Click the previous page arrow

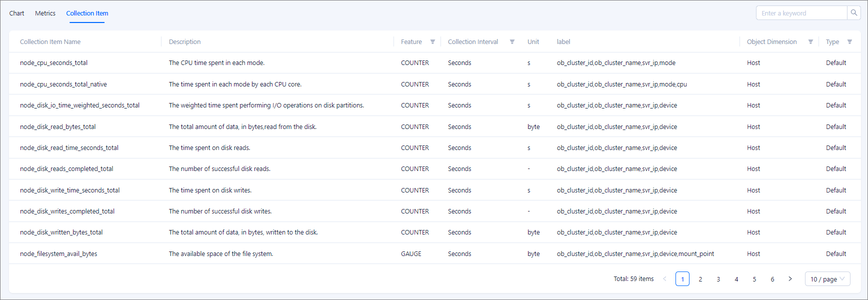pyautogui.click(x=664, y=279)
